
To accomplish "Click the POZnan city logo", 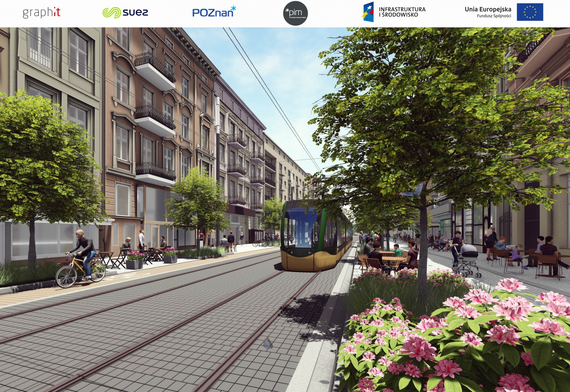I will [214, 12].
